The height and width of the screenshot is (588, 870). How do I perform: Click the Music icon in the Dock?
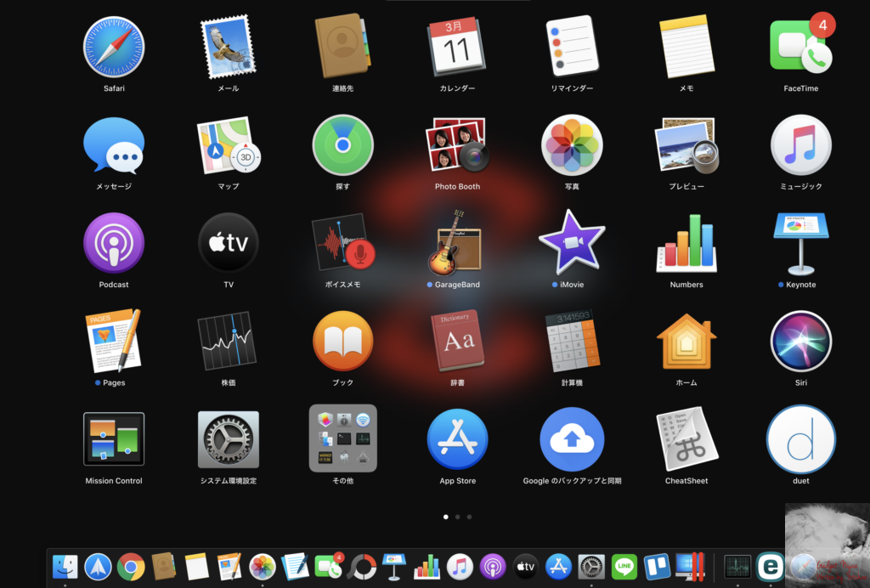[460, 567]
